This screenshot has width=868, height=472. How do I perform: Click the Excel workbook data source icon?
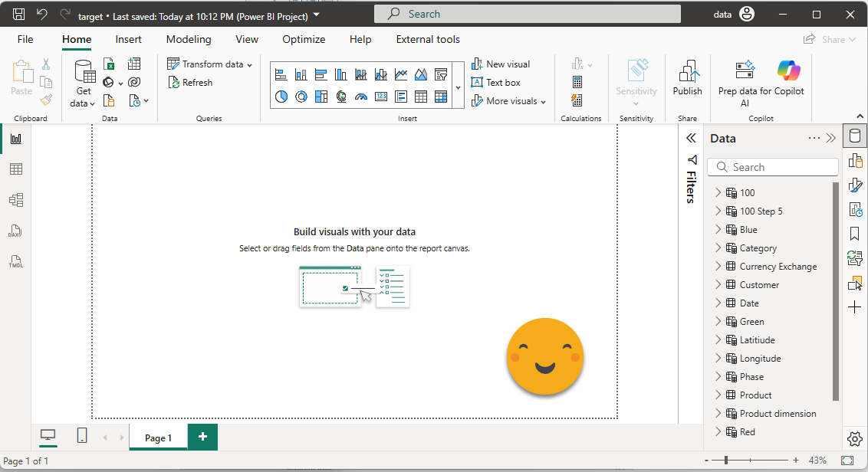(110, 64)
